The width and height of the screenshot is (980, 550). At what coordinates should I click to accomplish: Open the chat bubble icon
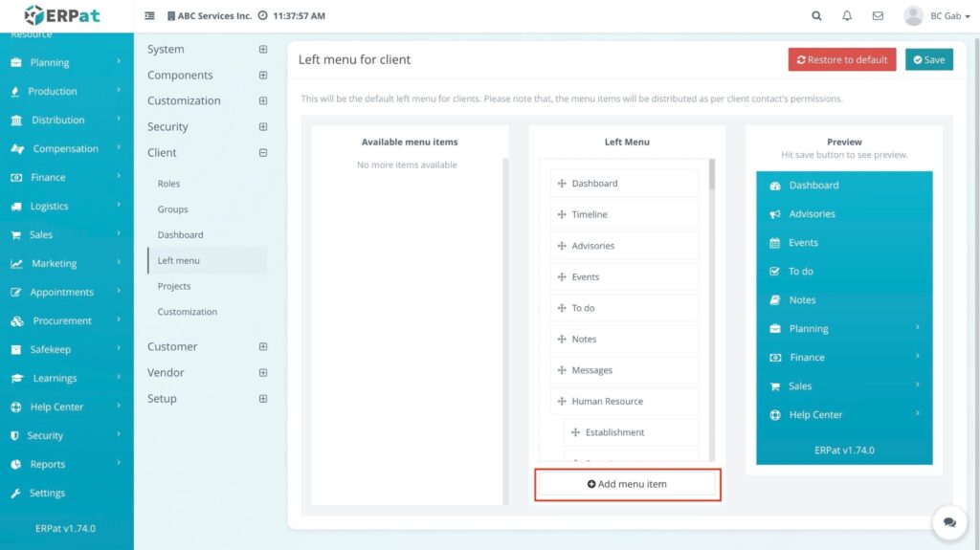[949, 522]
